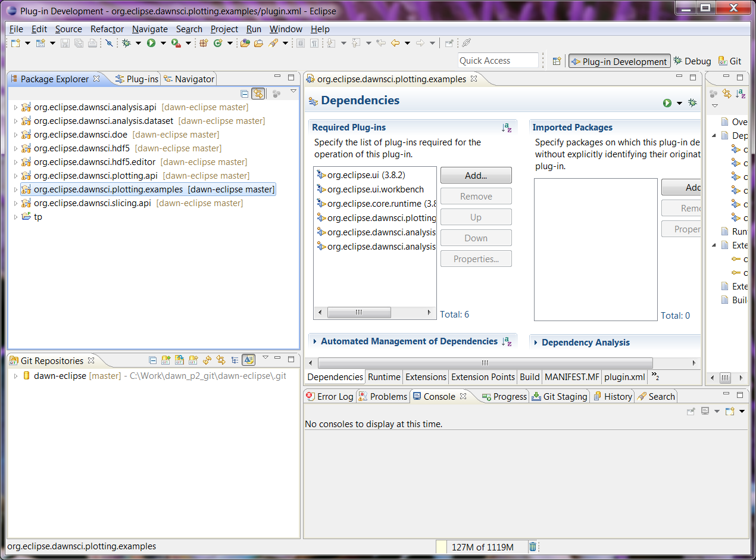Screen dimensions: 756x560
Task: Click the Debug bug icon in the main toolbar
Action: pyautogui.click(x=126, y=43)
